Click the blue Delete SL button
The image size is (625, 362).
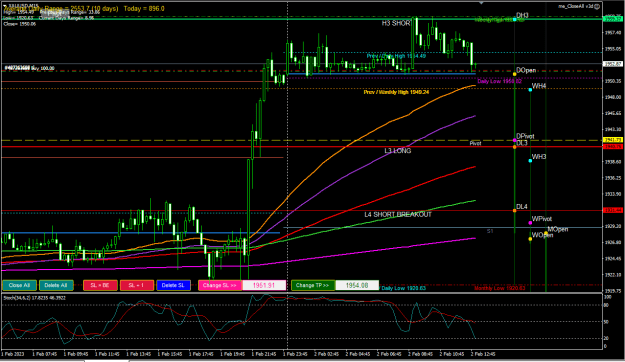pyautogui.click(x=173, y=285)
